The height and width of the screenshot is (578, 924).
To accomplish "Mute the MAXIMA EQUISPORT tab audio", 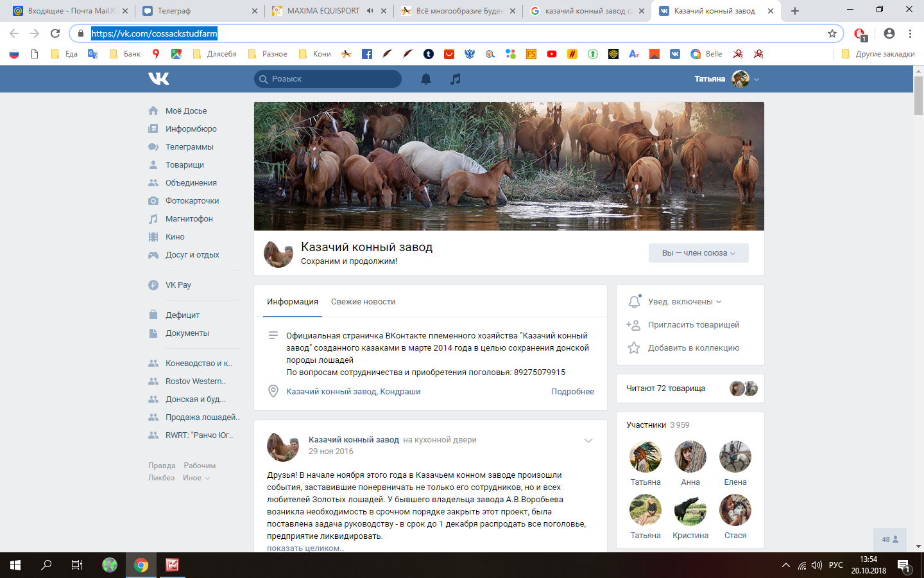I will pos(370,11).
